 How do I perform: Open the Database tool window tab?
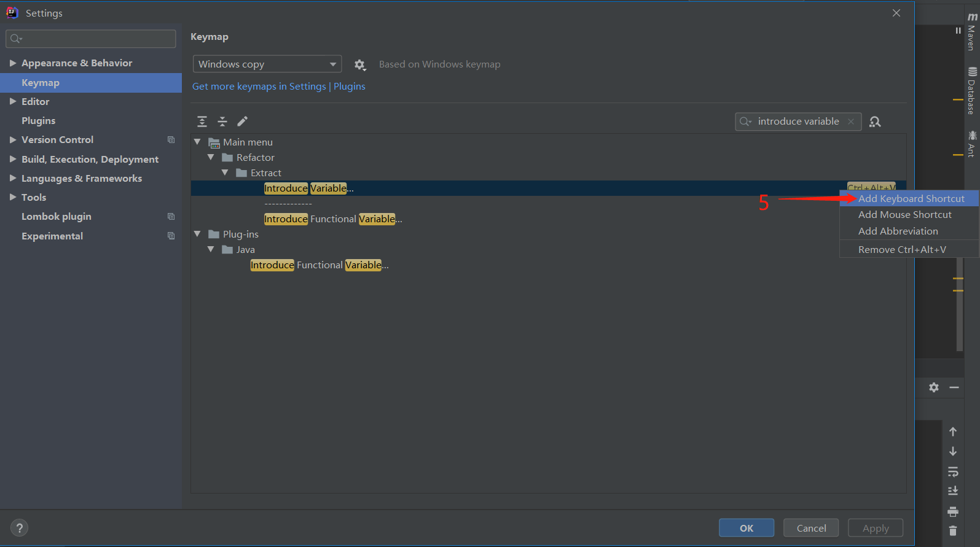point(972,91)
